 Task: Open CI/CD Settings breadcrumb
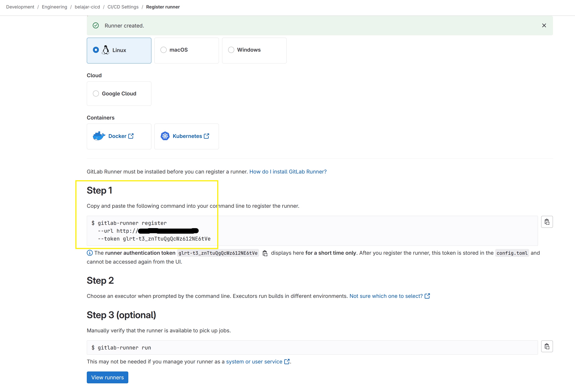point(123,7)
